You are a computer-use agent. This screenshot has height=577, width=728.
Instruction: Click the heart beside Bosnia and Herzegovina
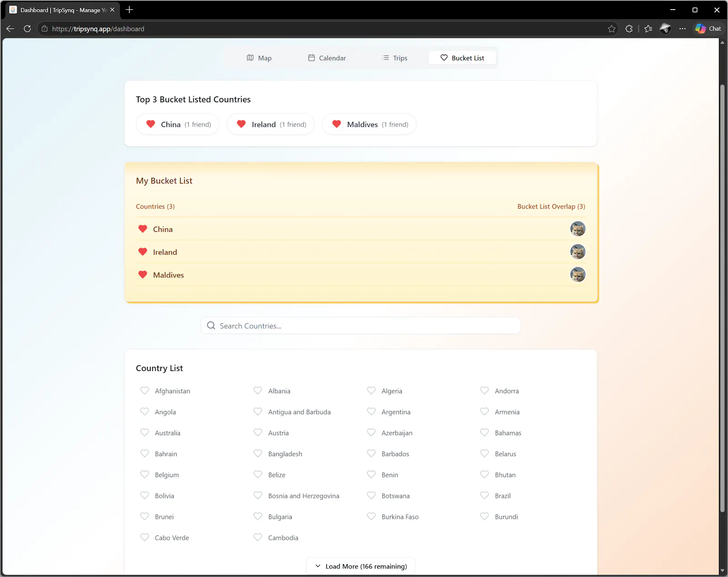pos(258,495)
